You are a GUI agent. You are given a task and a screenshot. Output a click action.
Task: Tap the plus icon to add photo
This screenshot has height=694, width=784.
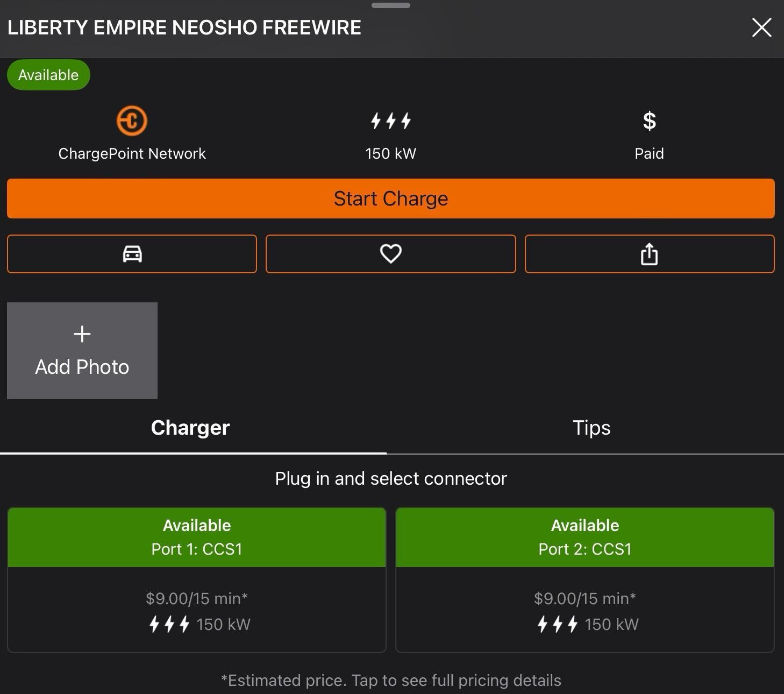(x=82, y=334)
